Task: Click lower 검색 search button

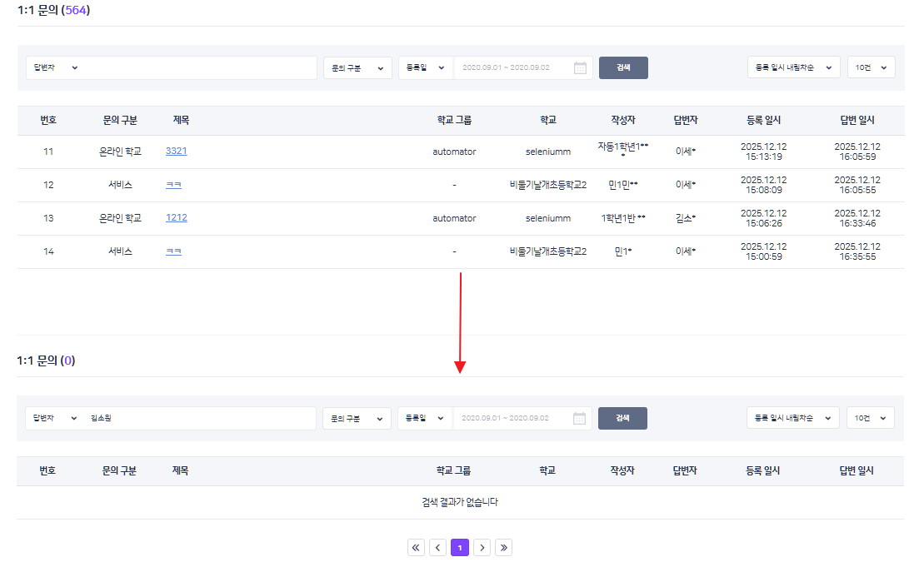Action: click(622, 419)
